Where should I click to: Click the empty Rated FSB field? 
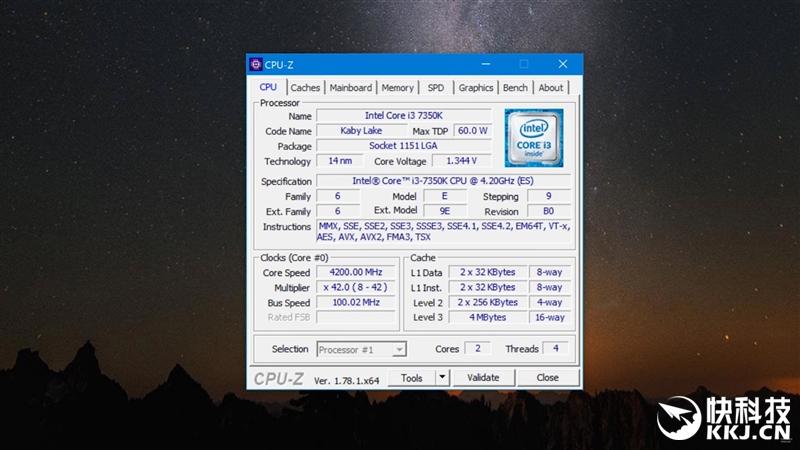click(x=356, y=317)
